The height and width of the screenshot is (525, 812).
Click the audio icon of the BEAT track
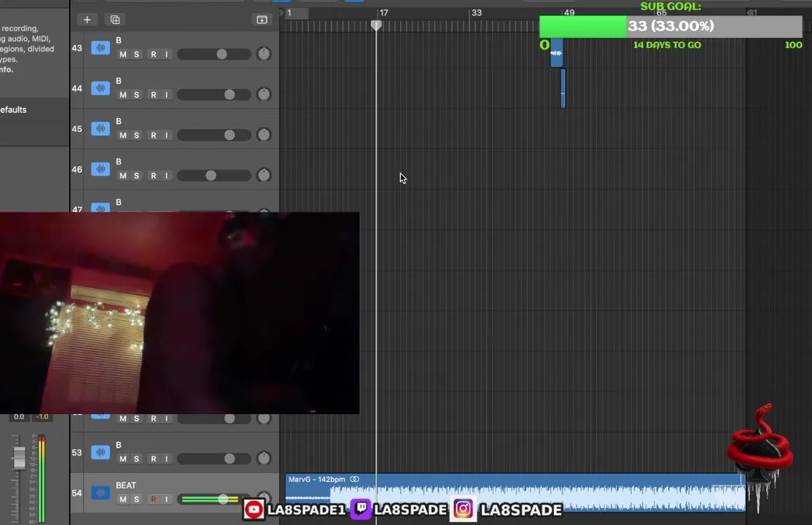[101, 492]
